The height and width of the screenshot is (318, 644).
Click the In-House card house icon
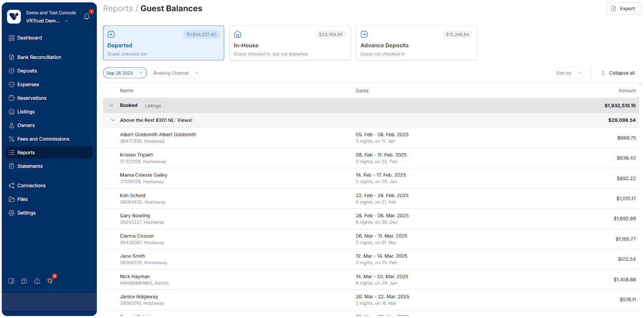[x=237, y=35]
